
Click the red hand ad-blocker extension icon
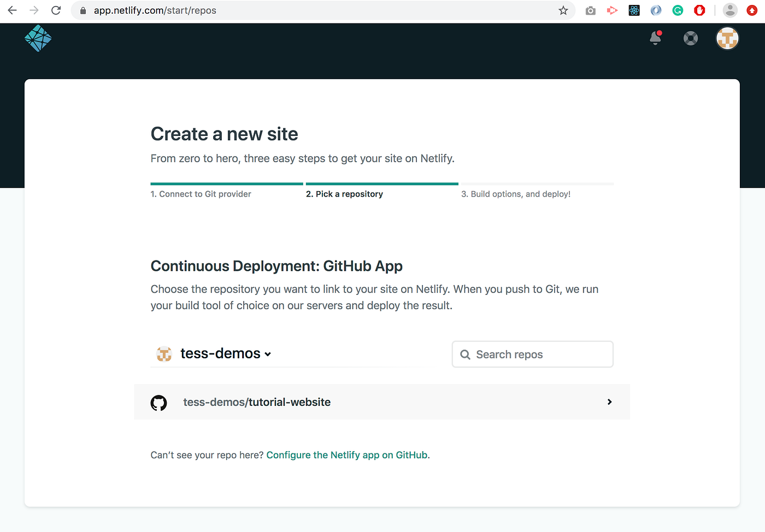(699, 10)
